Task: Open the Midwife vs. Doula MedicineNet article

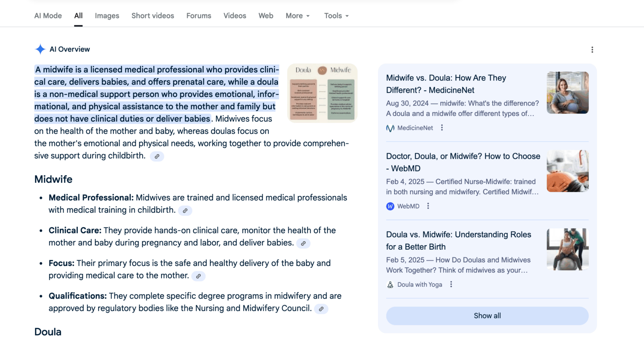Action: [446, 84]
